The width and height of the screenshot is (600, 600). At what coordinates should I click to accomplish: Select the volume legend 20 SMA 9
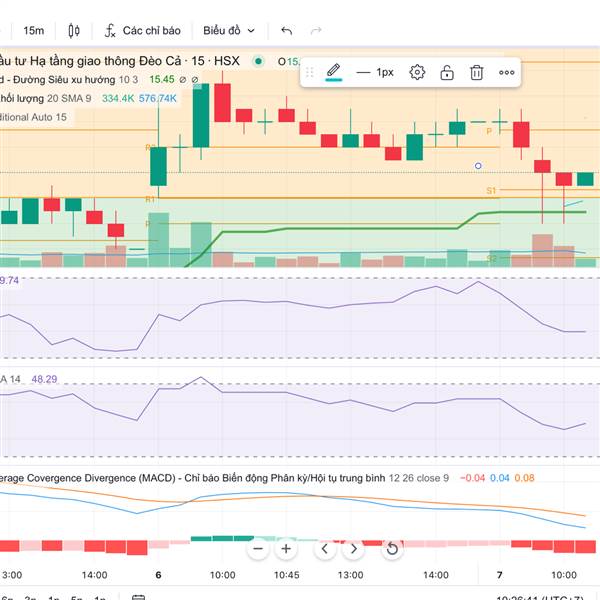pyautogui.click(x=46, y=98)
